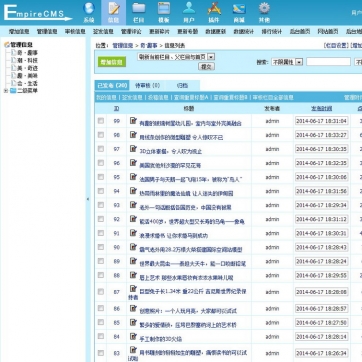The height and width of the screenshot is (362, 362).
Task: Open the 系统 (System) top icon
Action: (89, 13)
